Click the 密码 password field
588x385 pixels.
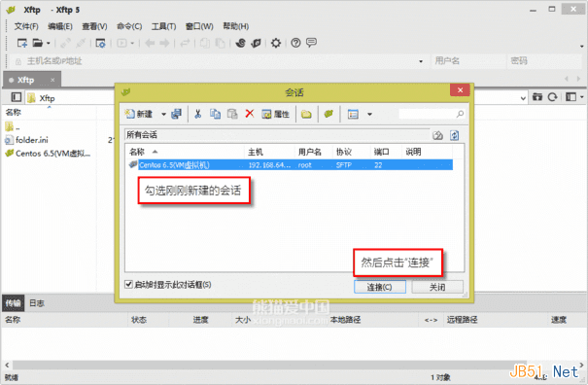tap(544, 61)
